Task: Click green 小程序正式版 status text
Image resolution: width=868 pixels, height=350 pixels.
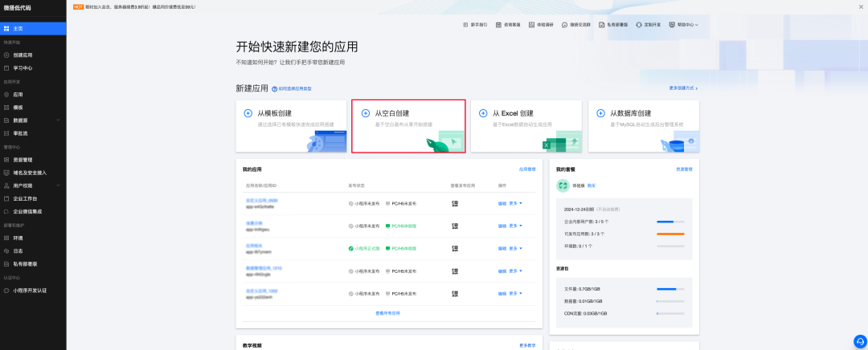Action: 367,248
